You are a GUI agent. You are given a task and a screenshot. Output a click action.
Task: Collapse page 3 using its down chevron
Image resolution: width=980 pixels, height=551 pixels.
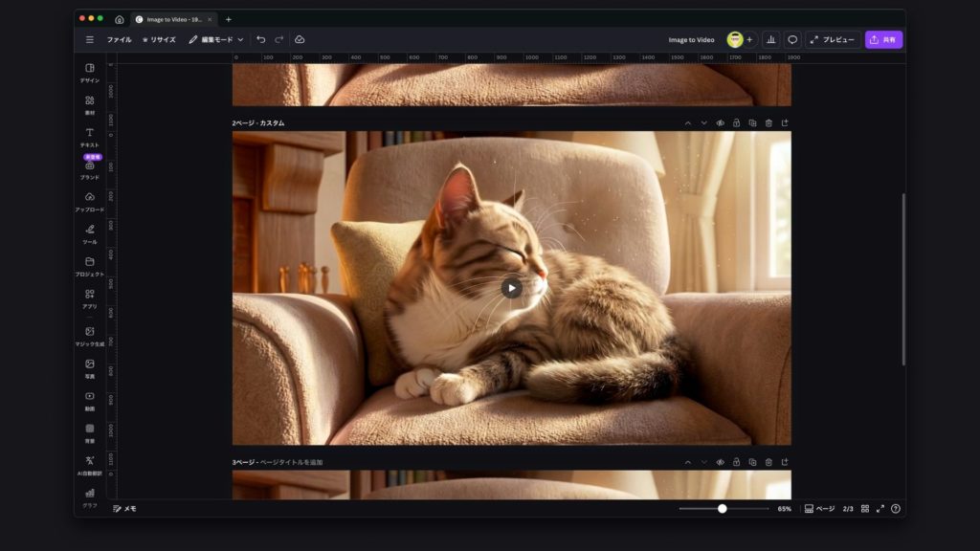pyautogui.click(x=703, y=462)
